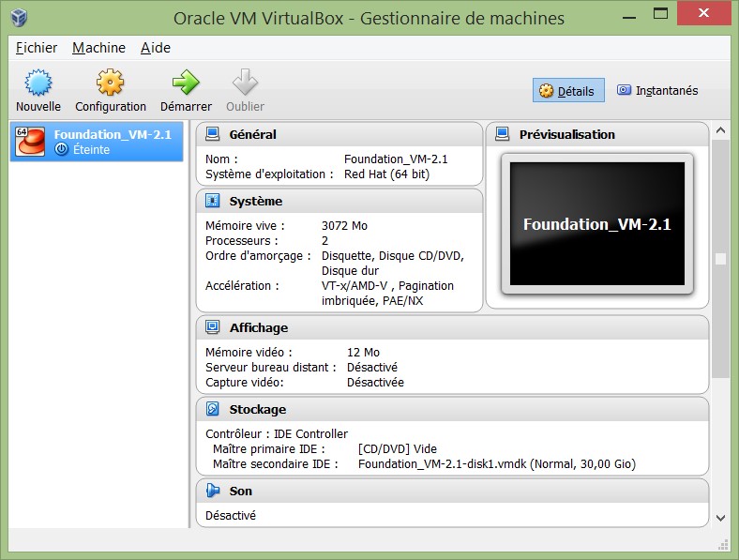Click the Nom value Foundation_VM-2.1 in Général
Screen dimensions: 739x560
click(396, 159)
